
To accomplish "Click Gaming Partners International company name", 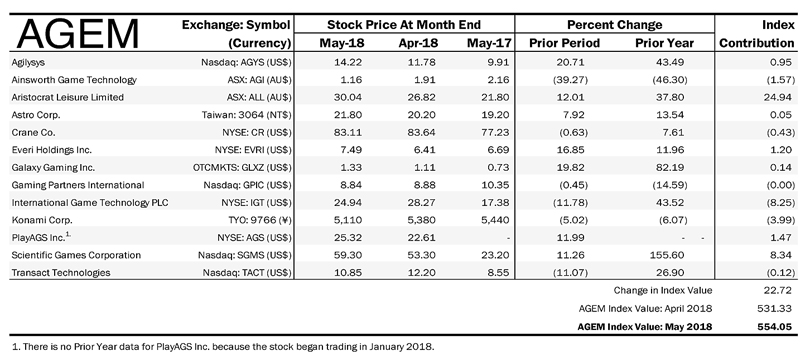I will (78, 185).
